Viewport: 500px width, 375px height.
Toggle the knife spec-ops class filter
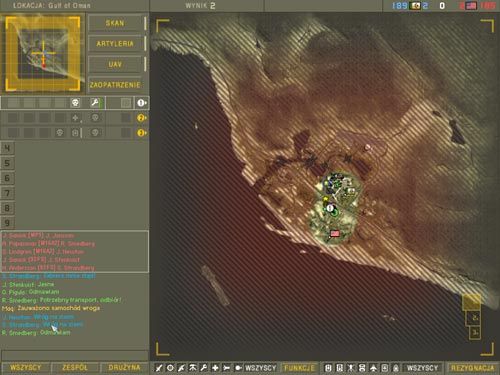click(x=159, y=368)
